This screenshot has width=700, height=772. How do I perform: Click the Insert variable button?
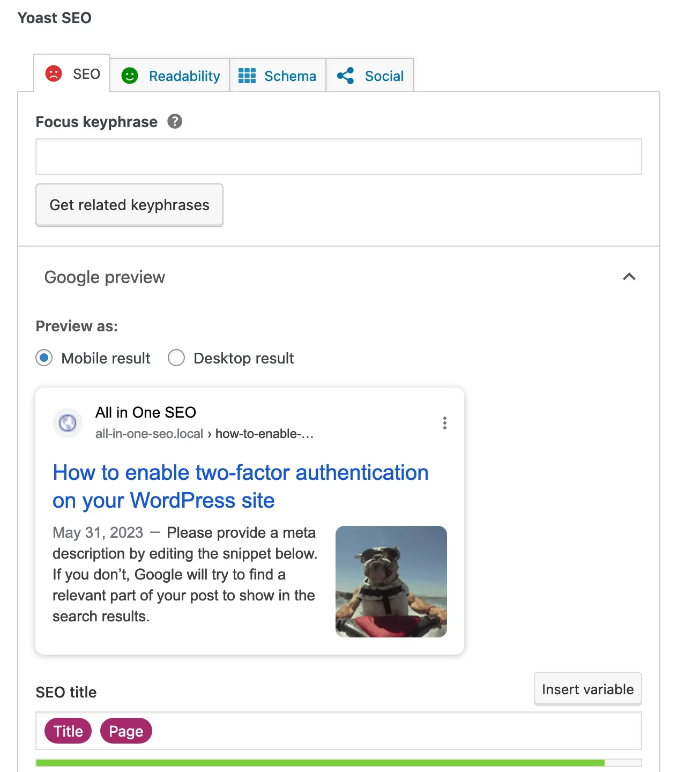[588, 689]
